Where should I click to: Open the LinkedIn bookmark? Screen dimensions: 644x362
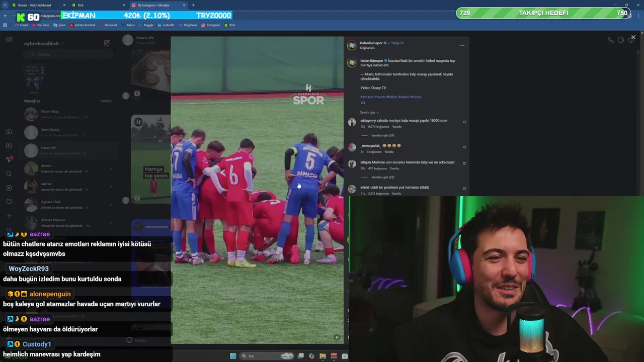[x=166, y=25]
